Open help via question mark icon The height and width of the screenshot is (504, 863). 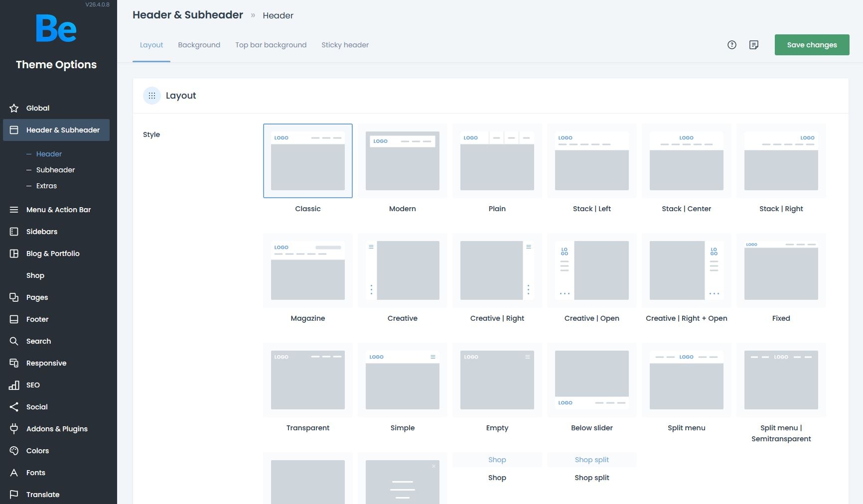pos(732,45)
